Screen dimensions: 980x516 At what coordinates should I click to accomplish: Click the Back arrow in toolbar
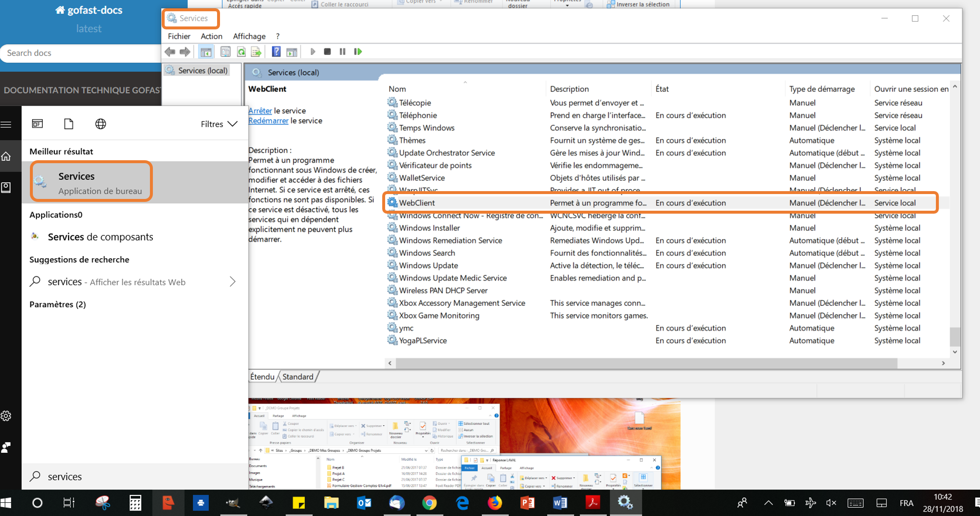[x=170, y=51]
